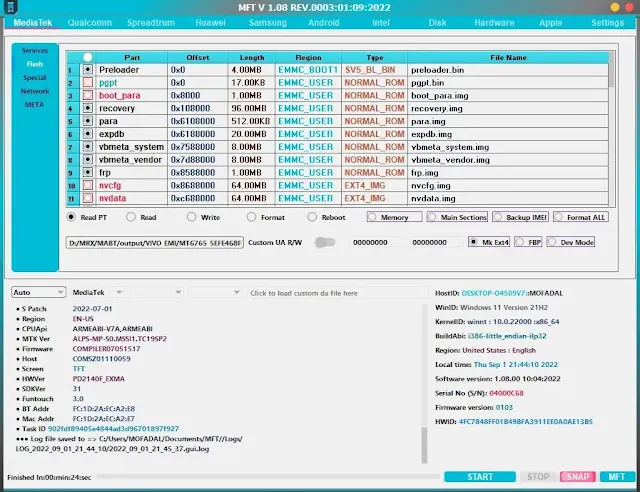Click the pink SNAP button
This screenshot has width=640, height=492.
pos(578,477)
